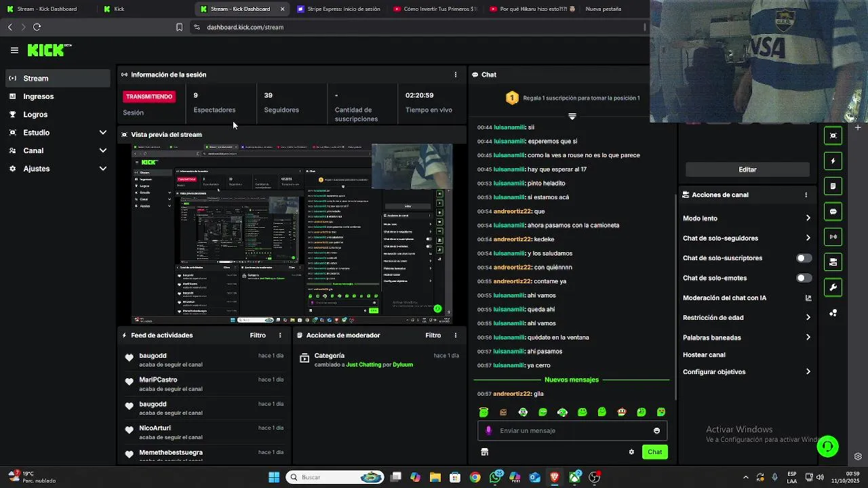This screenshot has height=488, width=868.
Task: Click the broadcast signal widget icon
Action: click(833, 237)
